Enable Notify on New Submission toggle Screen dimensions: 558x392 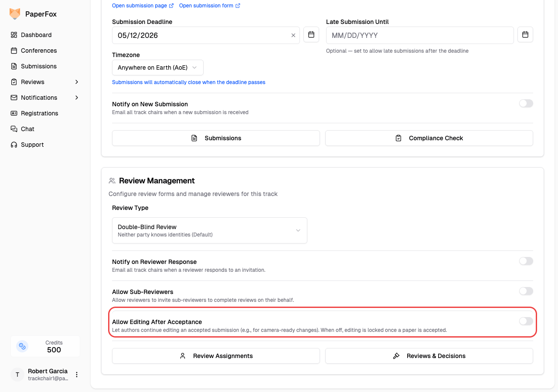pos(526,104)
